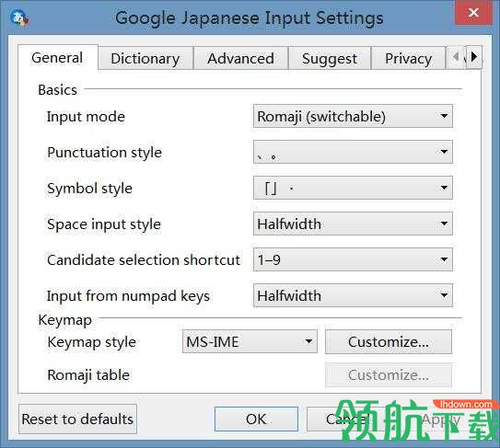The image size is (500, 448).
Task: Confirm settings with the OK button
Action: click(x=256, y=419)
